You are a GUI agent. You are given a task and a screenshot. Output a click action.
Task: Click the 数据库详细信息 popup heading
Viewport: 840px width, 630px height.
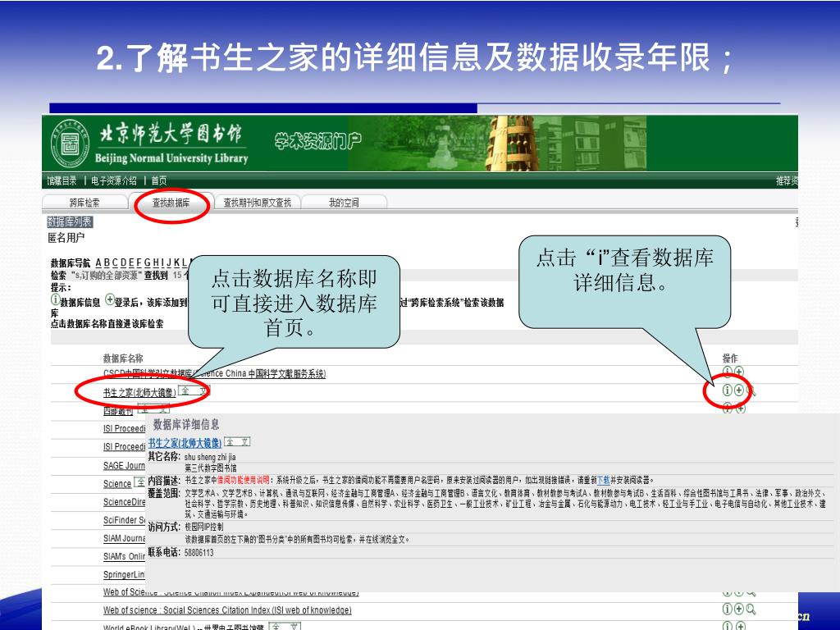pos(186,425)
